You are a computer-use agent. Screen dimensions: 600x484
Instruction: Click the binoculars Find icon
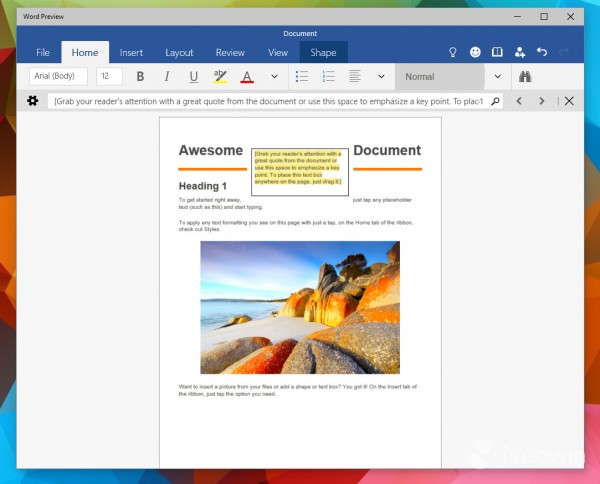click(x=525, y=77)
